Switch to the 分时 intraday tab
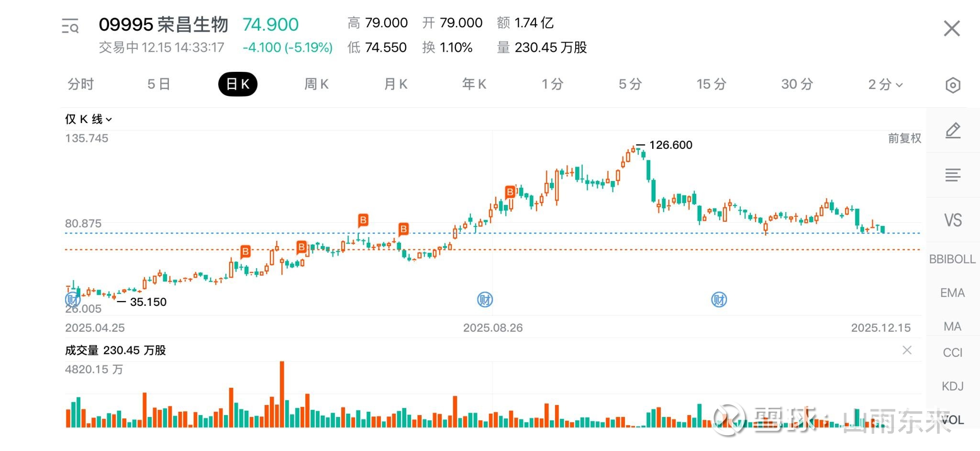Viewport: 980px width, 451px height. click(x=80, y=84)
